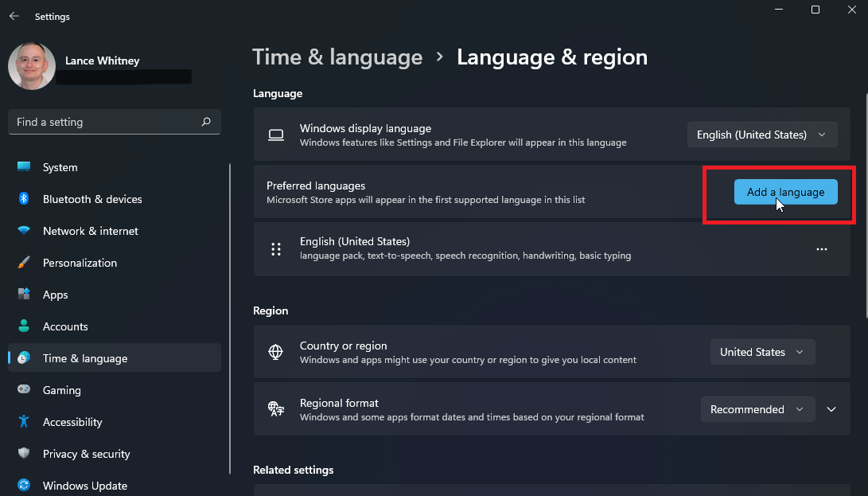Click the Windows Update icon
This screenshot has width=868, height=496.
pyautogui.click(x=22, y=486)
